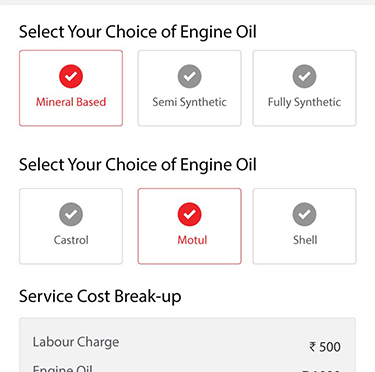This screenshot has height=372, width=375.
Task: Select the Motul brand option card
Action: (x=189, y=226)
